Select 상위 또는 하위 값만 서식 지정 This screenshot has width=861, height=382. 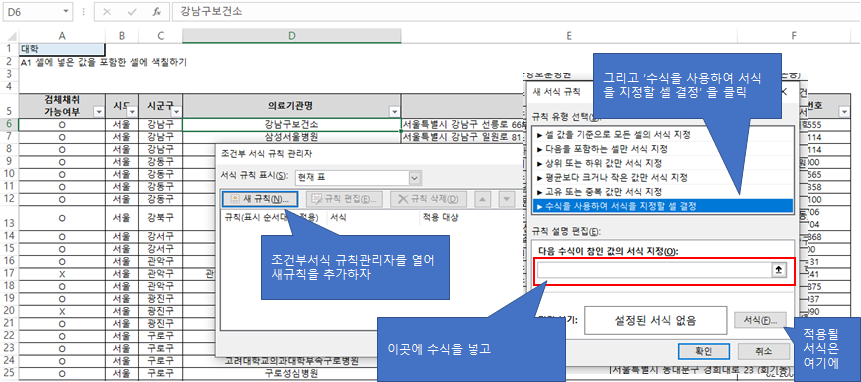663,163
